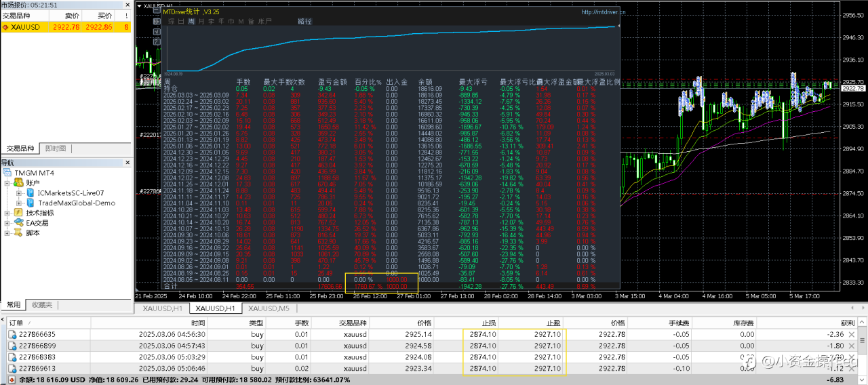Viewport: 868px width, 385px height.
Task: Switch to the 收藏夹 favorites tab
Action: tap(42, 305)
